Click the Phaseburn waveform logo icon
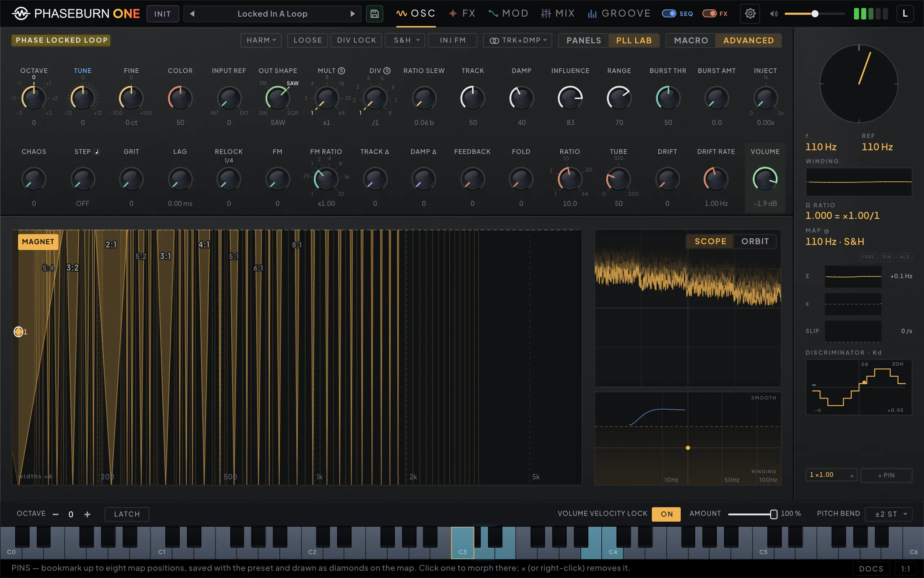The height and width of the screenshot is (578, 924). pyautogui.click(x=21, y=13)
